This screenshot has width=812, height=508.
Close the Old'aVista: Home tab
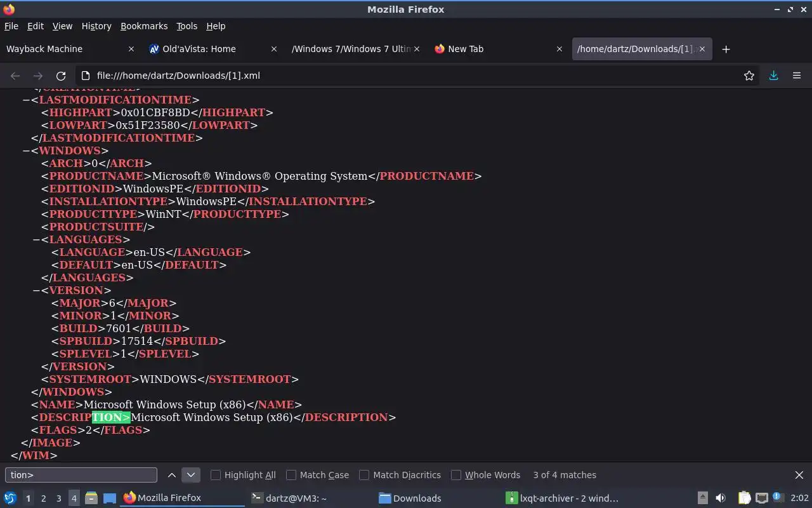pos(274,49)
